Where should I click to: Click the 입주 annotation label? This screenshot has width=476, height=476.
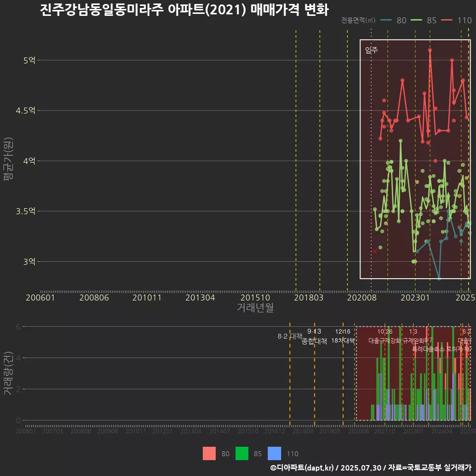pyautogui.click(x=371, y=50)
